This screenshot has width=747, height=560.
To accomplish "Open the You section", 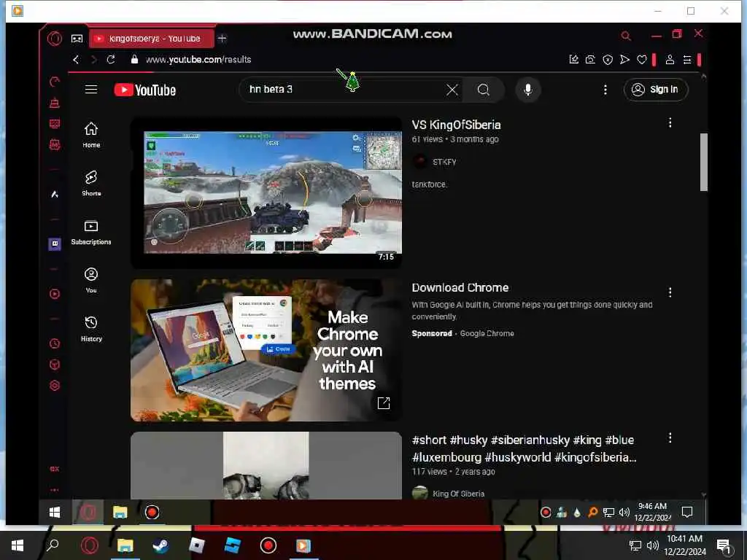I will tap(91, 281).
